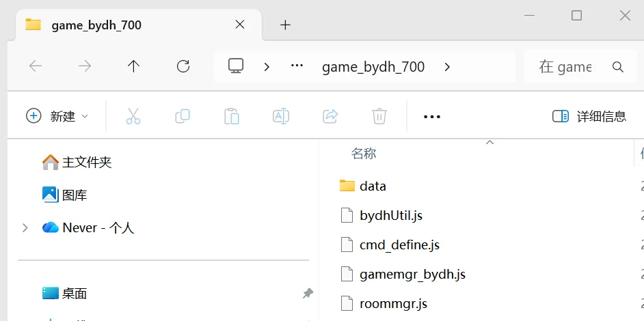This screenshot has height=321, width=644.
Task: Click the 图库 gallery picture icon
Action: coord(51,195)
